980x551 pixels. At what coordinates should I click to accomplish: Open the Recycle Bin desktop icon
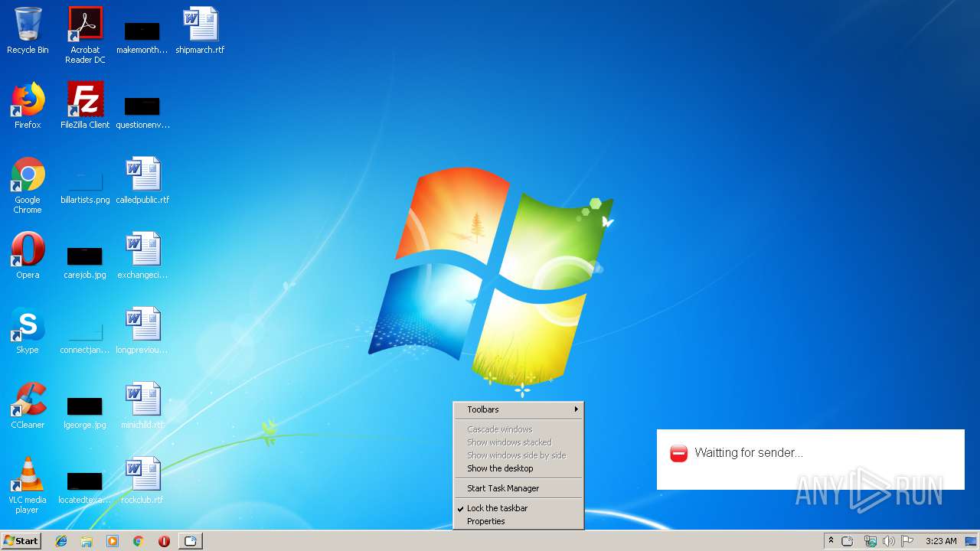28,31
